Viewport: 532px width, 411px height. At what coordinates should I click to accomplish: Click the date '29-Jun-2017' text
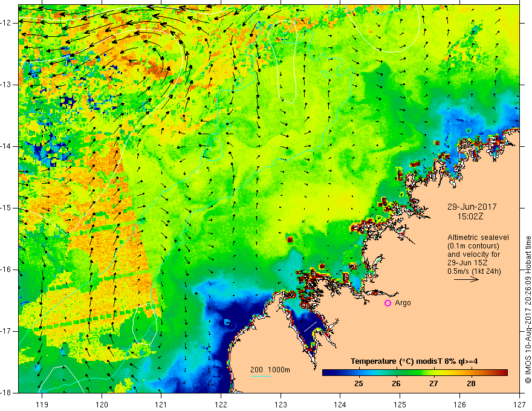pyautogui.click(x=472, y=207)
